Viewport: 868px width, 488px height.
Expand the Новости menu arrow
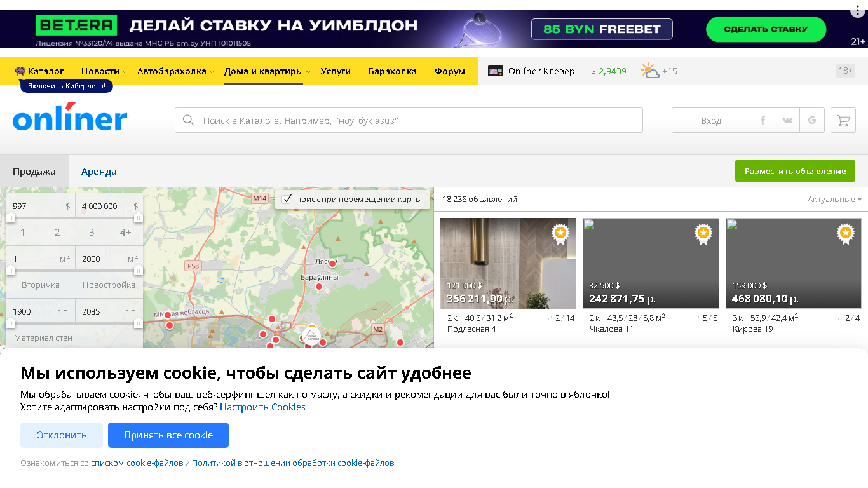[x=125, y=72]
